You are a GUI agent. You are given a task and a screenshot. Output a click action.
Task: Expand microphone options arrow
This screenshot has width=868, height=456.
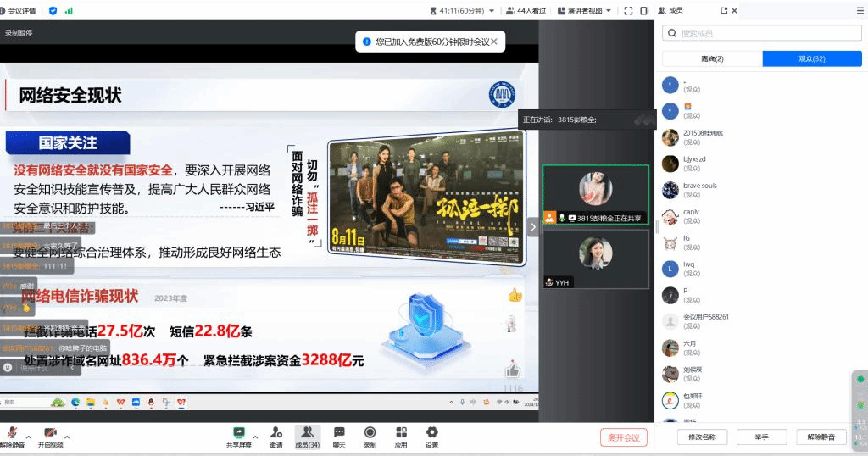(29, 437)
